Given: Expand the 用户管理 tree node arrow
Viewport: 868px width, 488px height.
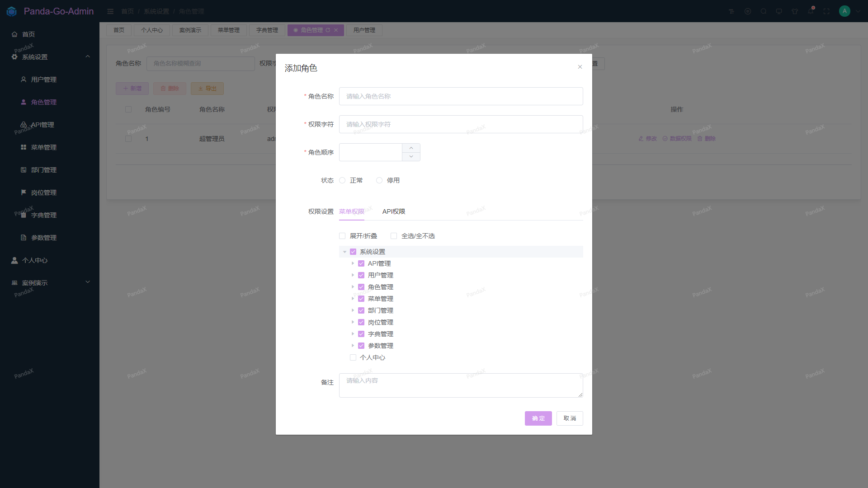Looking at the screenshot, I should pos(353,275).
